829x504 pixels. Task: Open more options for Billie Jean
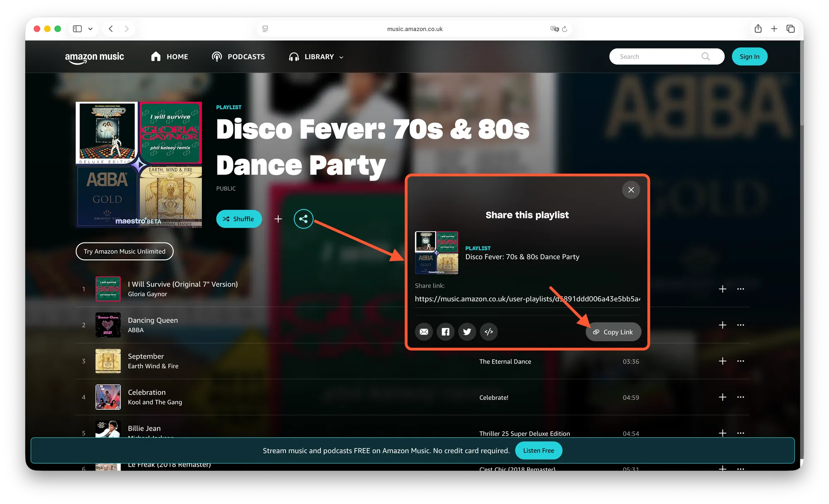[741, 433]
